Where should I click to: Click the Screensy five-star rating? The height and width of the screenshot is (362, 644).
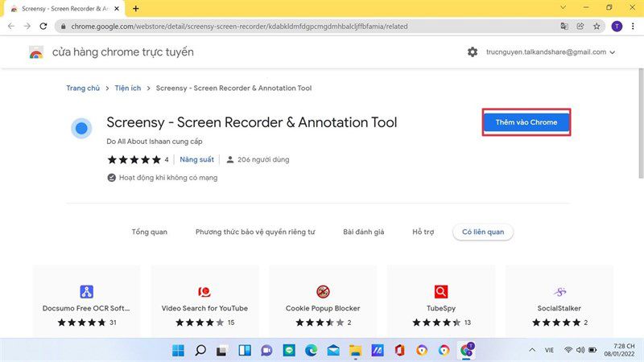134,159
